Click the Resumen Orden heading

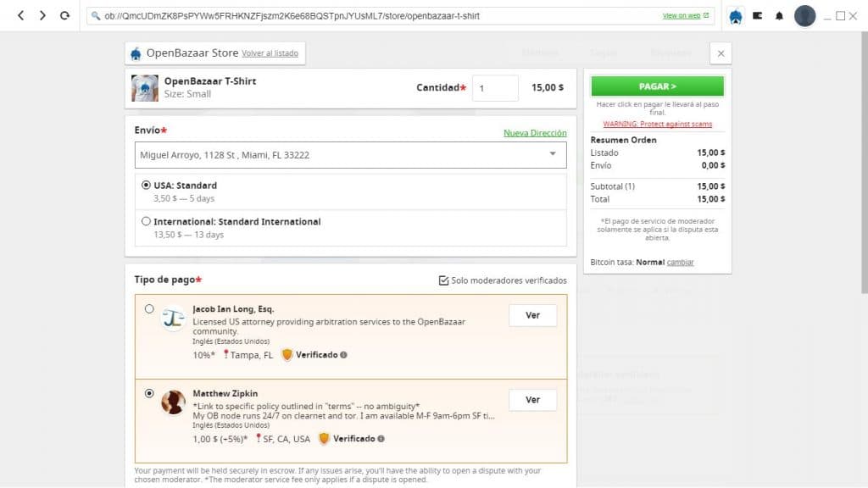click(x=623, y=140)
